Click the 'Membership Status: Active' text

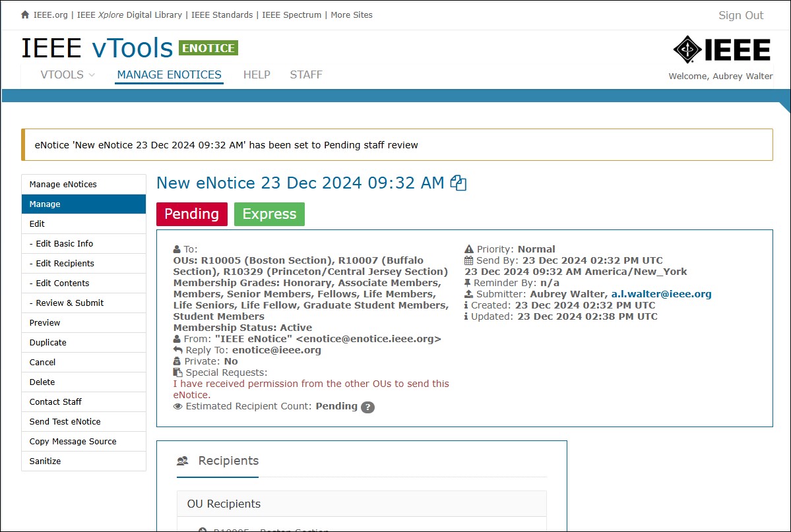(243, 328)
